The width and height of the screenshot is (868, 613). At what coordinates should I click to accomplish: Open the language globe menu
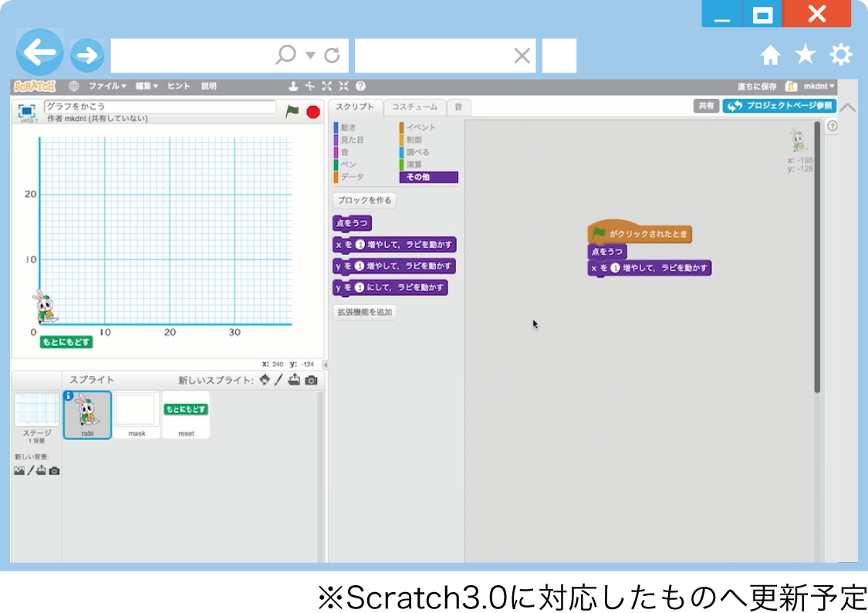73,86
